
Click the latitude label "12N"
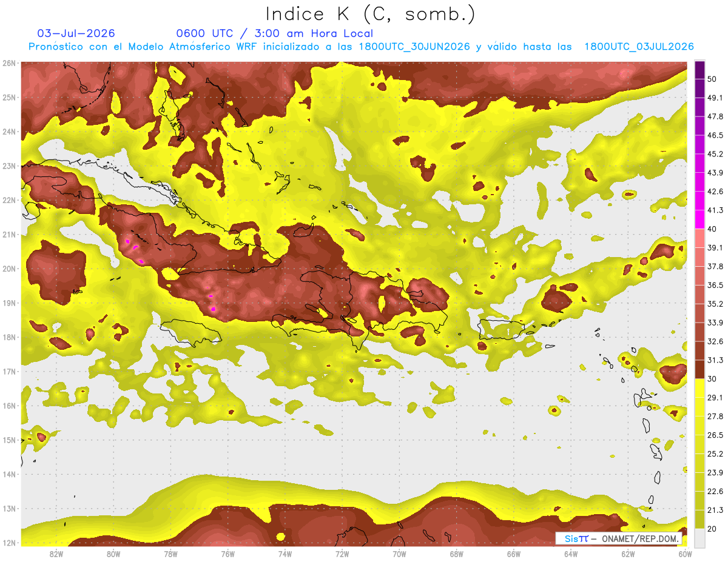(x=8, y=543)
